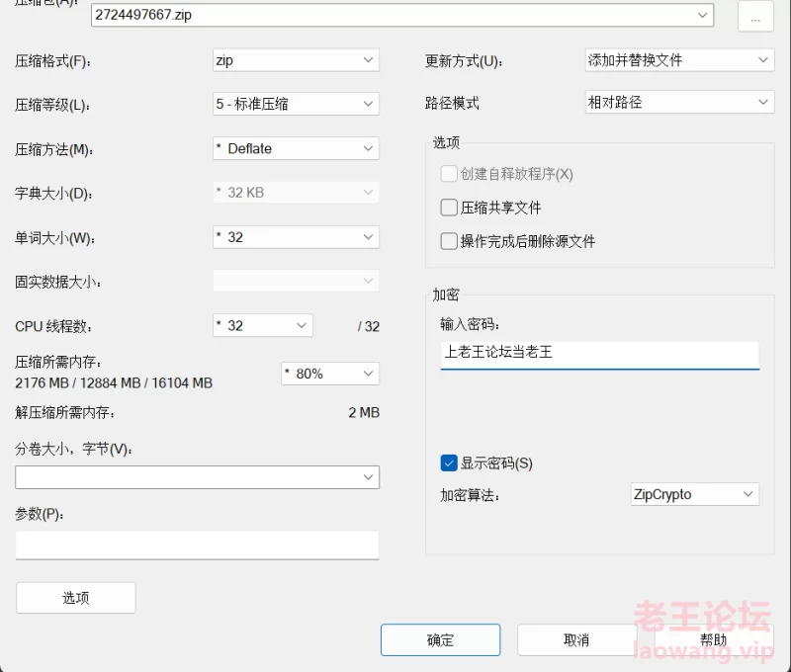
Task: Cancel with the 取消 button
Action: pyautogui.click(x=576, y=640)
